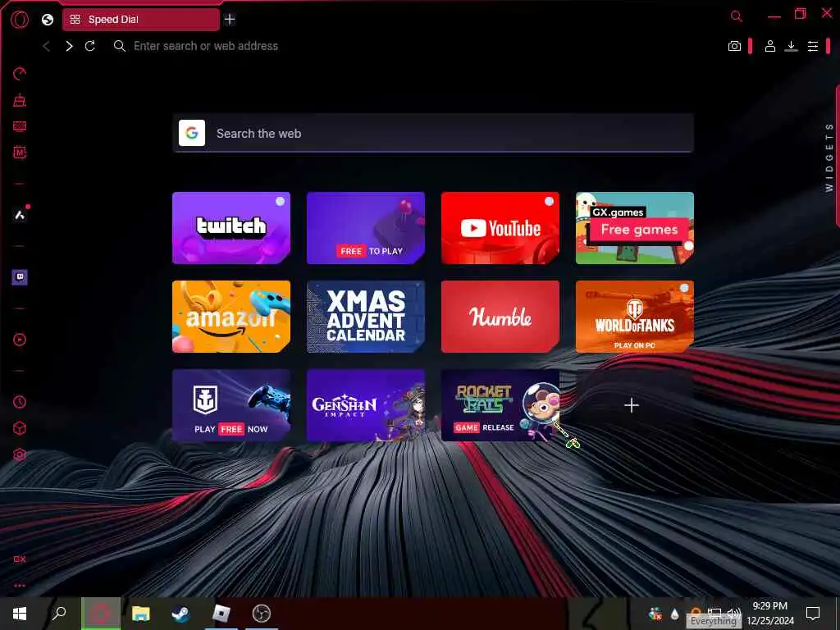This screenshot has width=840, height=630.
Task: Open a new tab with plus button
Action: click(x=230, y=20)
